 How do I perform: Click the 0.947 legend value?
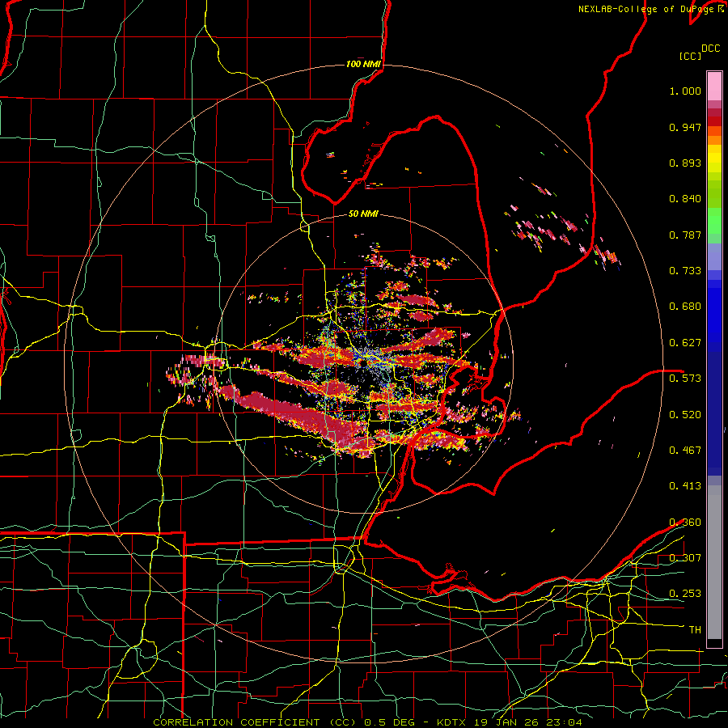[685, 127]
